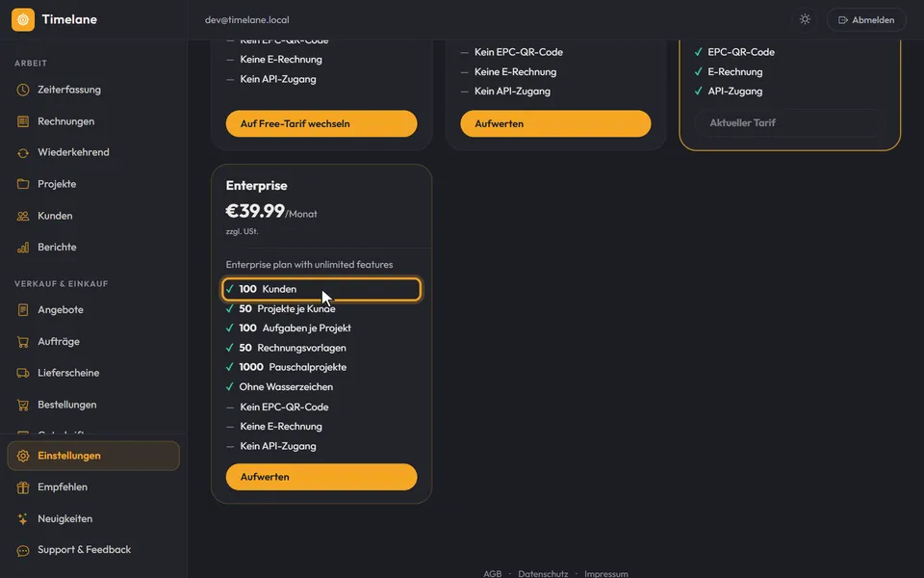Click the Kunden people icon
The height and width of the screenshot is (578, 924).
click(x=23, y=216)
